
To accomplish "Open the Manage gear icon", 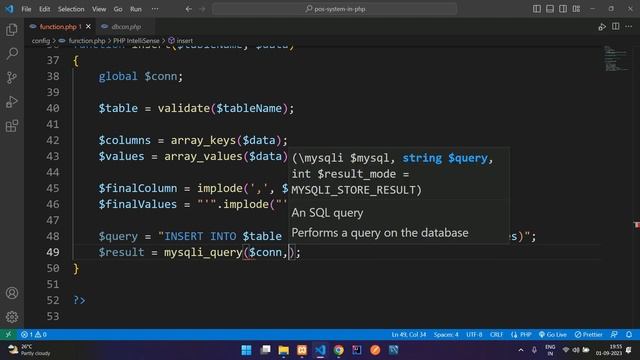I will (12, 317).
